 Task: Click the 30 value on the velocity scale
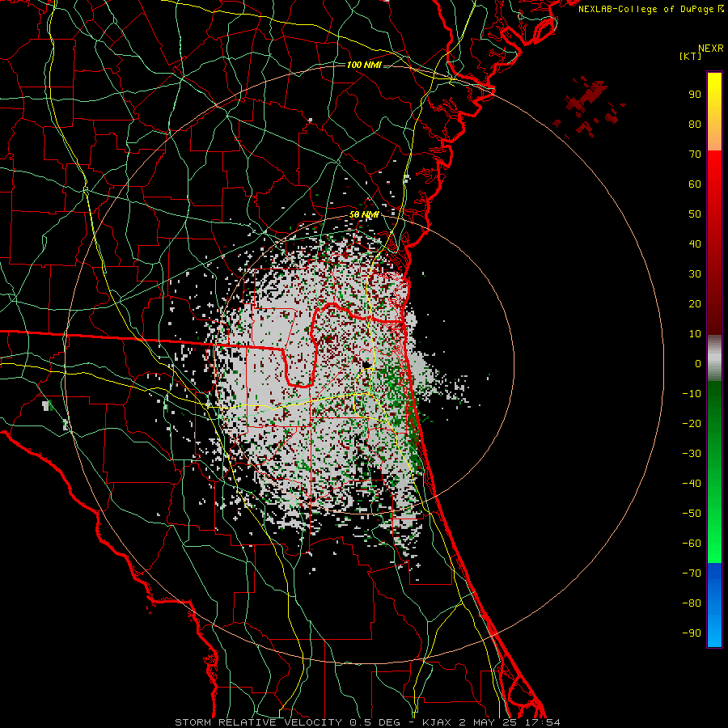(695, 274)
